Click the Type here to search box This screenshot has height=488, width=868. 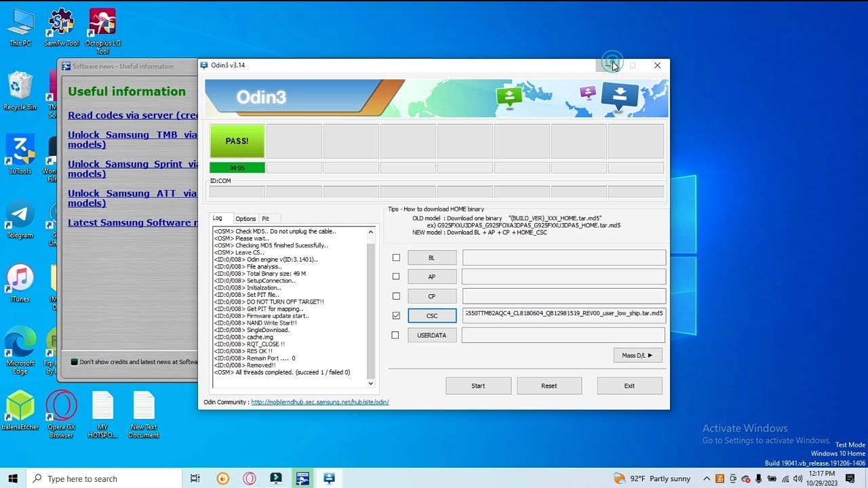pyautogui.click(x=104, y=479)
